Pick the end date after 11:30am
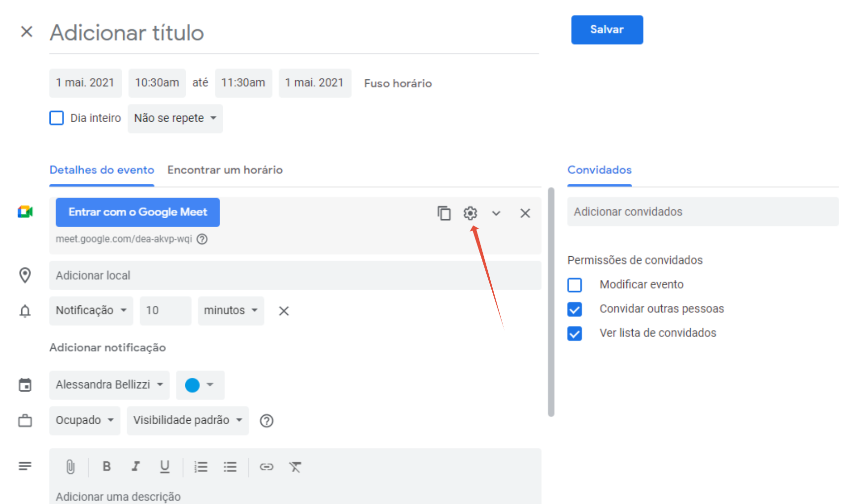Viewport: 847px width, 504px height. [x=315, y=83]
